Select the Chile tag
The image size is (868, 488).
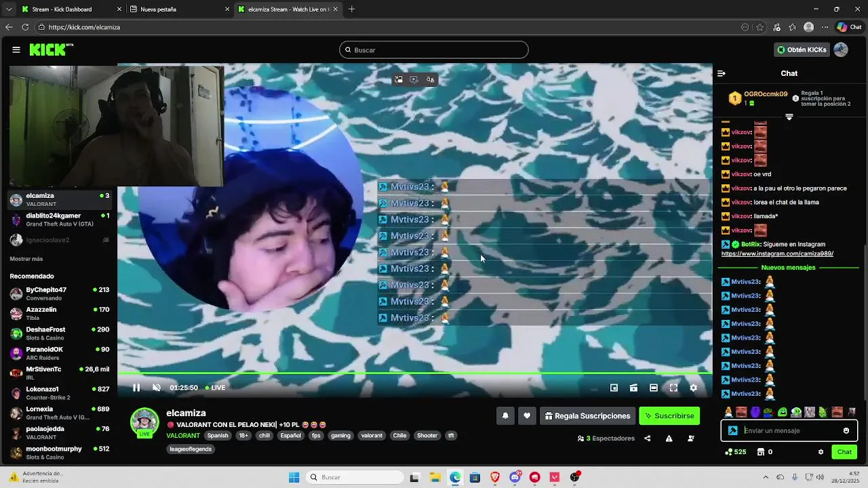click(x=399, y=436)
